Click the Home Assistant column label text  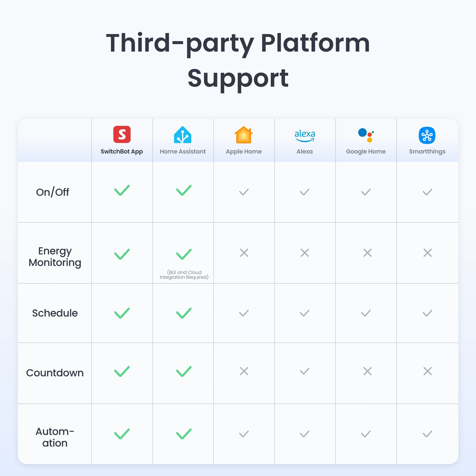183,152
